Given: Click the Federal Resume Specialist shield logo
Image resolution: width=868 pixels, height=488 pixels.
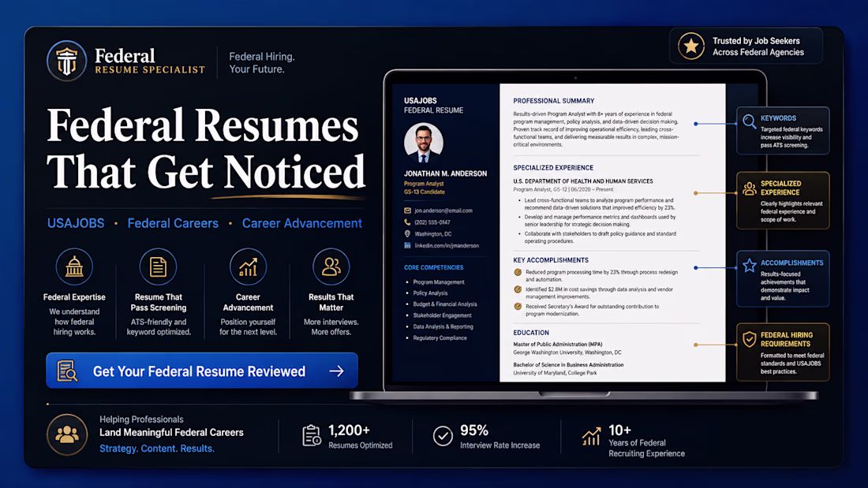Looking at the screenshot, I should point(66,61).
